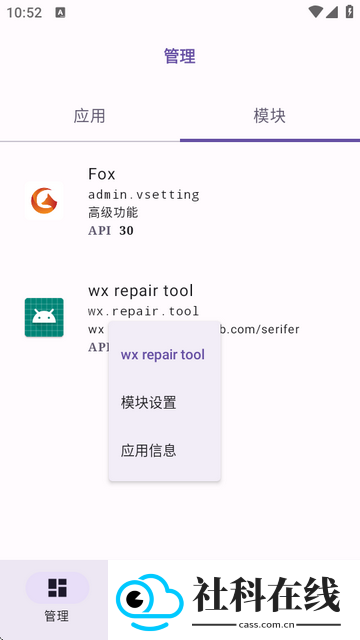Tap the Fox module orange icon
The image size is (360, 640).
(44, 201)
